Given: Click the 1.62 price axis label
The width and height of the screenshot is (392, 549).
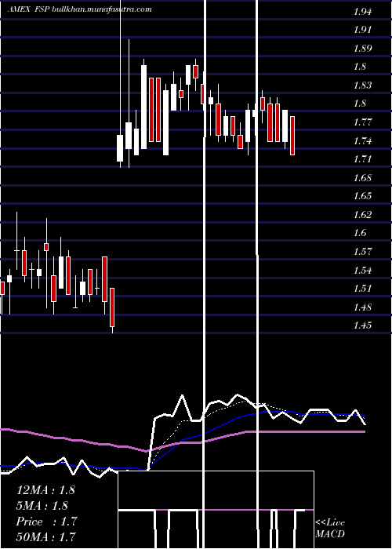Looking at the screenshot, I should (x=362, y=215).
